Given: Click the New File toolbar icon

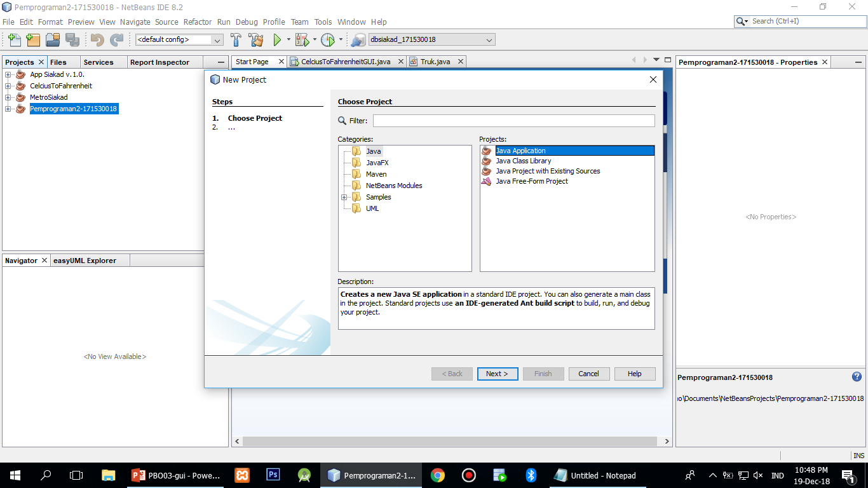Looking at the screenshot, I should pos(14,39).
